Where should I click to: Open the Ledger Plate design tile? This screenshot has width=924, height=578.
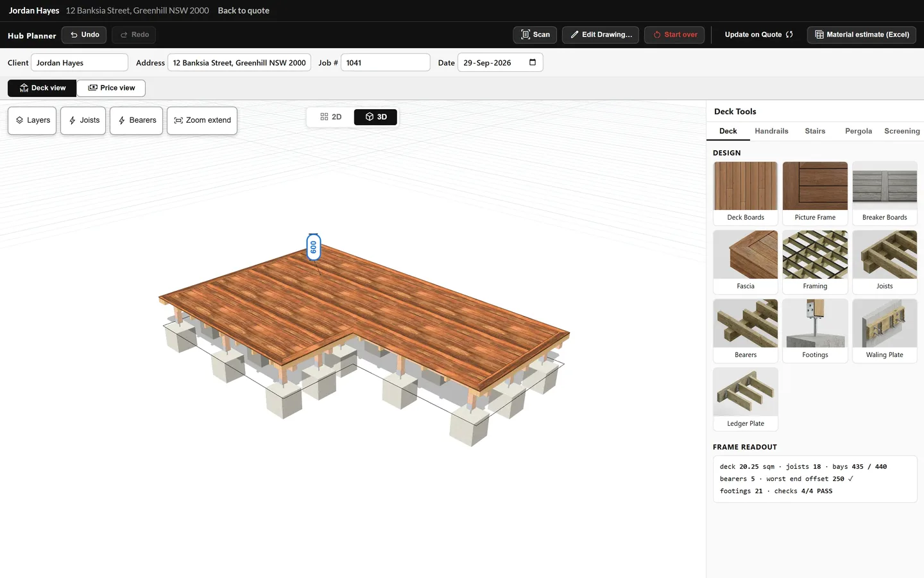click(746, 399)
